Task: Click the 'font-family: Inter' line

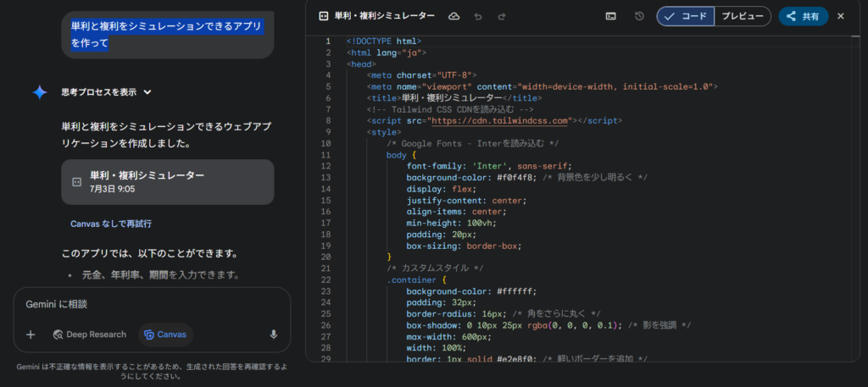Action: [x=489, y=166]
